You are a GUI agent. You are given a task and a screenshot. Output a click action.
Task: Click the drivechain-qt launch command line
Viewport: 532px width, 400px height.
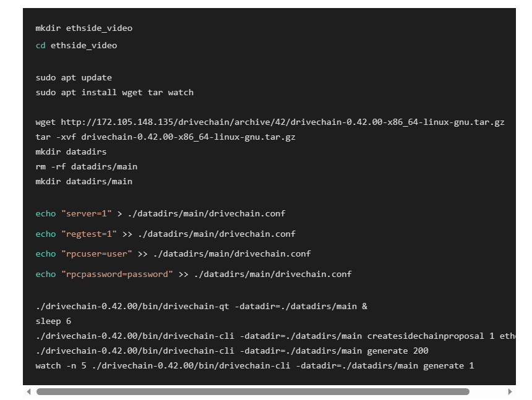[201, 306]
